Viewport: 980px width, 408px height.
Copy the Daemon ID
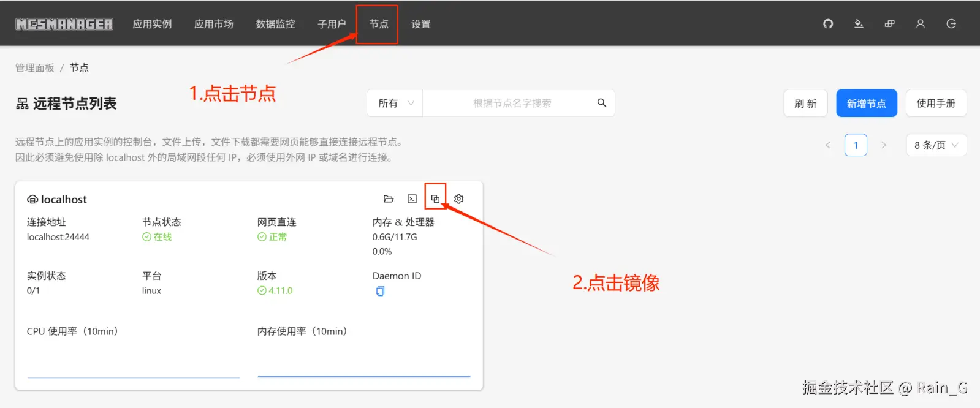pyautogui.click(x=380, y=291)
